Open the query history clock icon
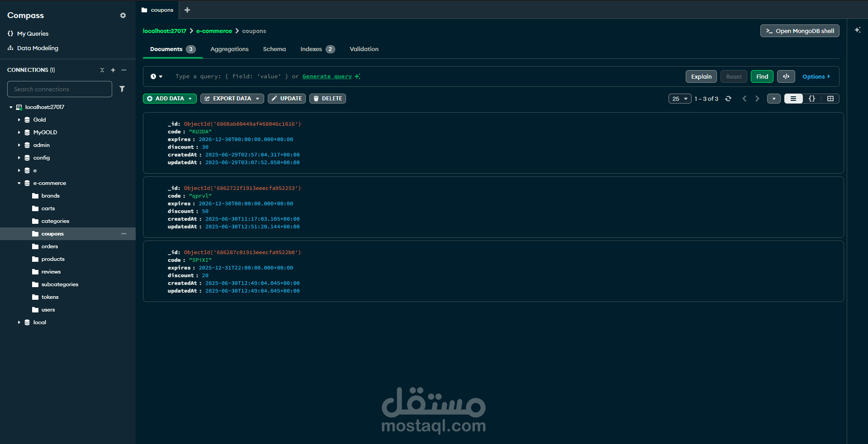 [154, 76]
